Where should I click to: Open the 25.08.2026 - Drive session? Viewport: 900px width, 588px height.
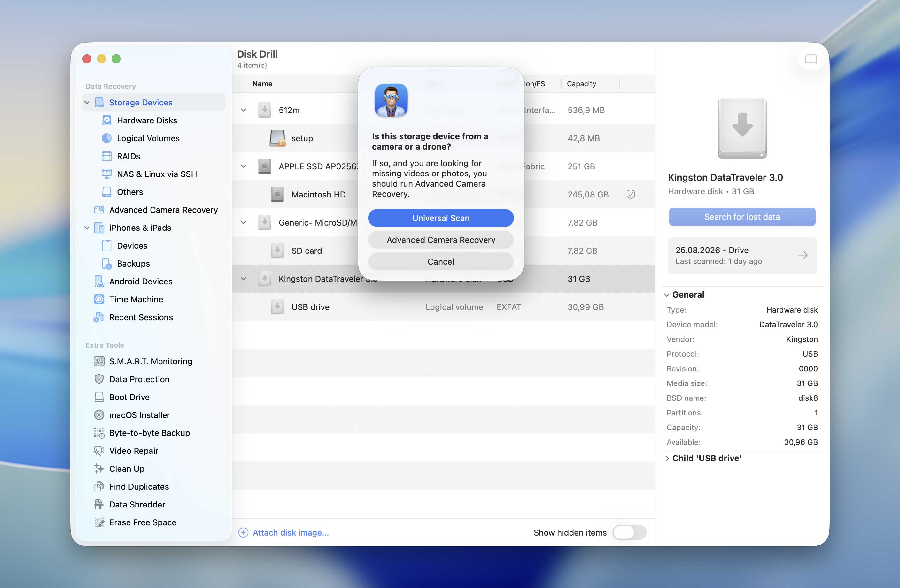click(x=742, y=255)
